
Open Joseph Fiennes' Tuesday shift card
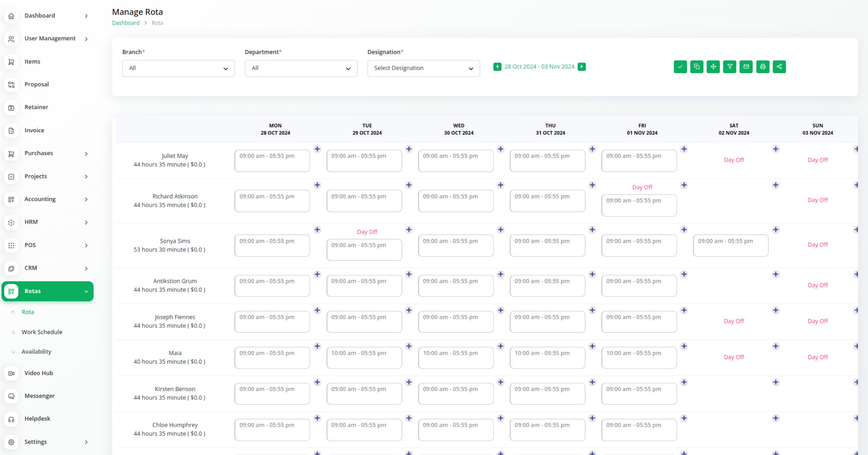tap(364, 322)
